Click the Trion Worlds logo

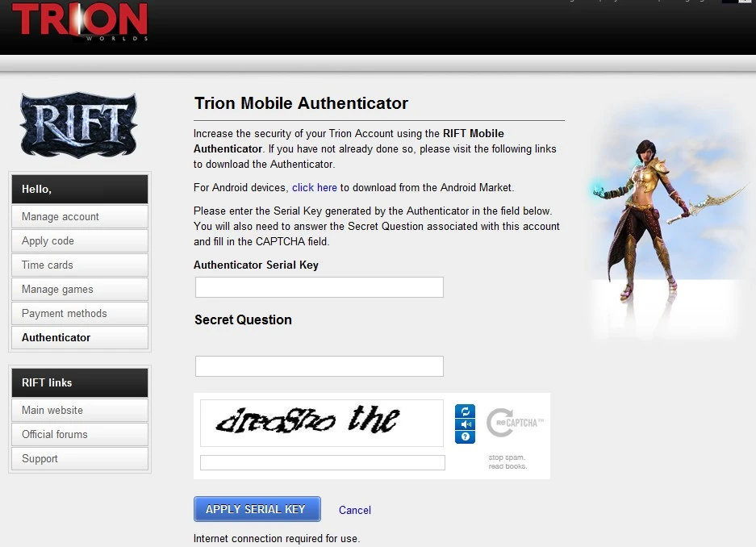coord(80,21)
